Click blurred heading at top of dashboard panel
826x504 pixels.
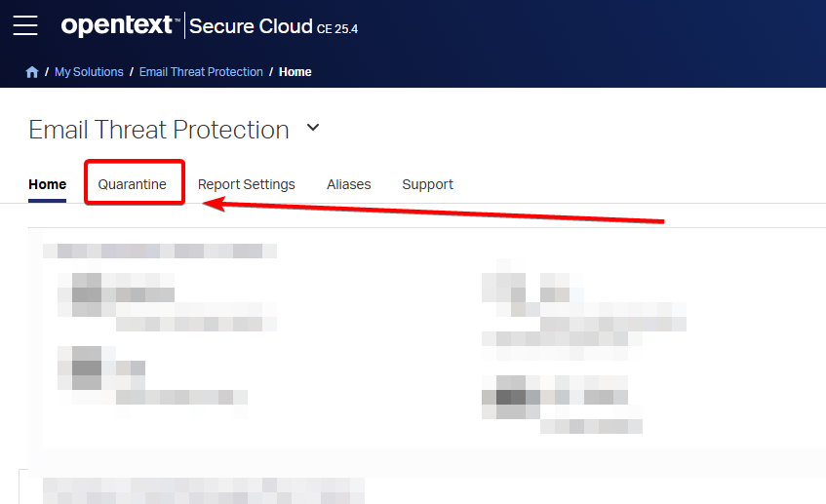coord(160,251)
